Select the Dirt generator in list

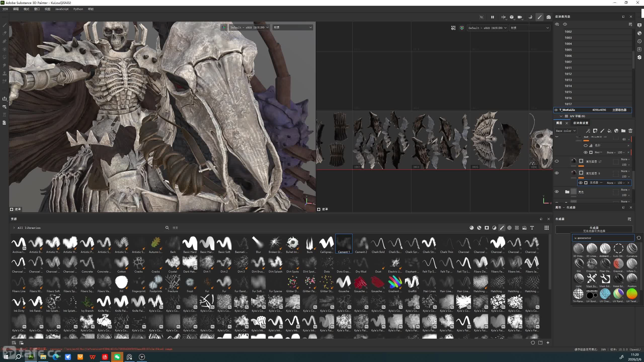point(579,264)
